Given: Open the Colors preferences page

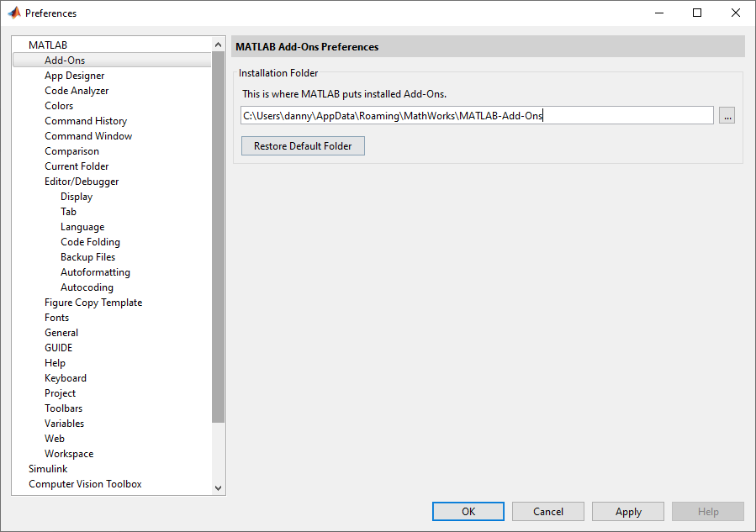Looking at the screenshot, I should tap(59, 106).
